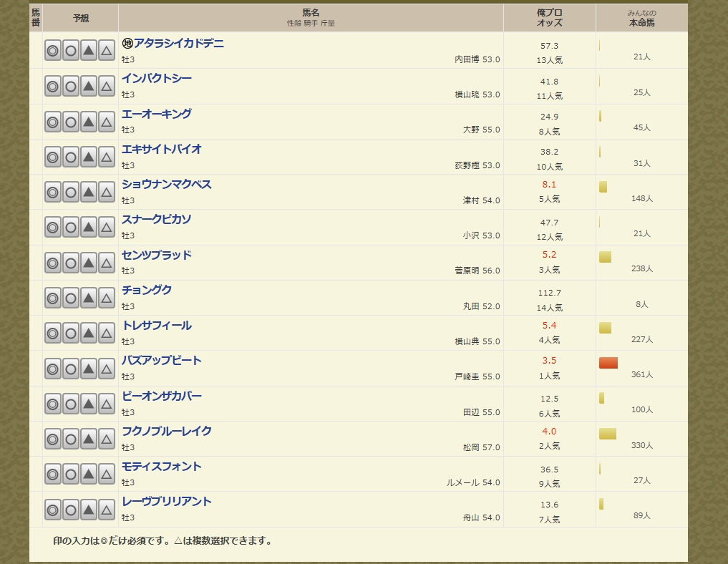The image size is (728, 564).
Task: Click yellow popularity bar for センツブラッド
Action: click(605, 257)
